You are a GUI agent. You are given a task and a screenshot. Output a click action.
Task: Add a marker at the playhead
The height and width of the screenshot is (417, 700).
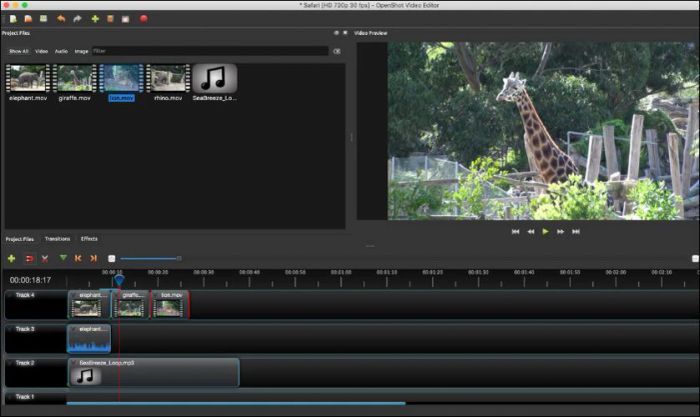(x=63, y=258)
